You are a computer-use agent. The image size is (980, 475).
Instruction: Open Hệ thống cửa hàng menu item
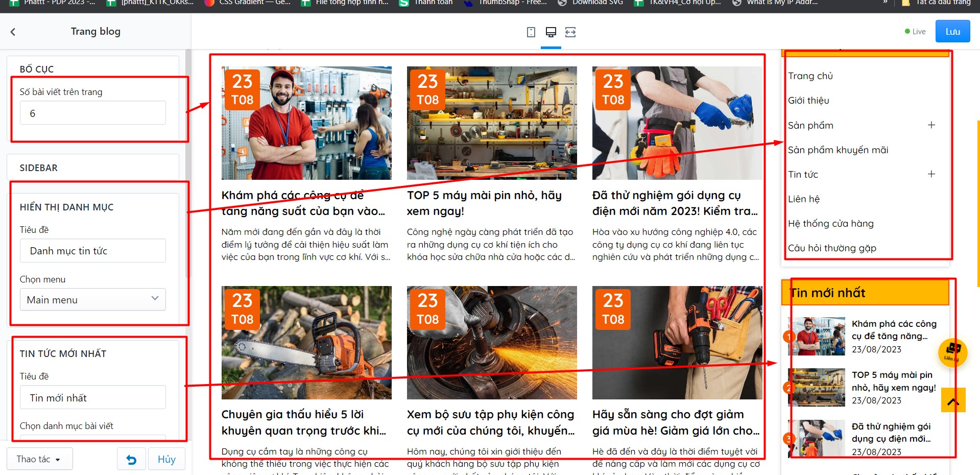(x=831, y=223)
